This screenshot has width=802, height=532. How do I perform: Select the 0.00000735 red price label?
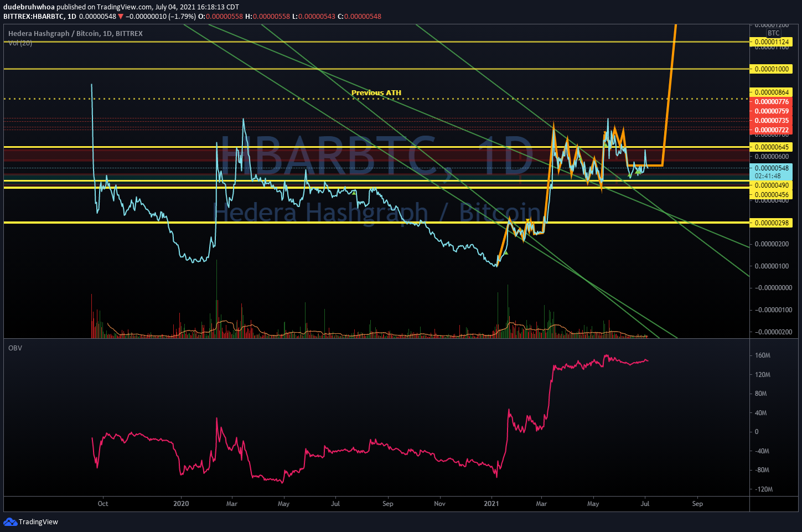[x=771, y=121]
